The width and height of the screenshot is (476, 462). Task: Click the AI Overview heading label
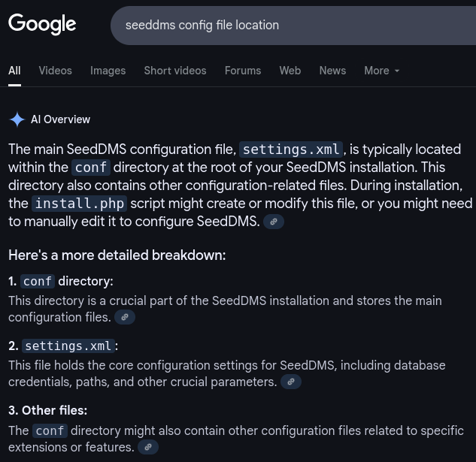(x=60, y=119)
